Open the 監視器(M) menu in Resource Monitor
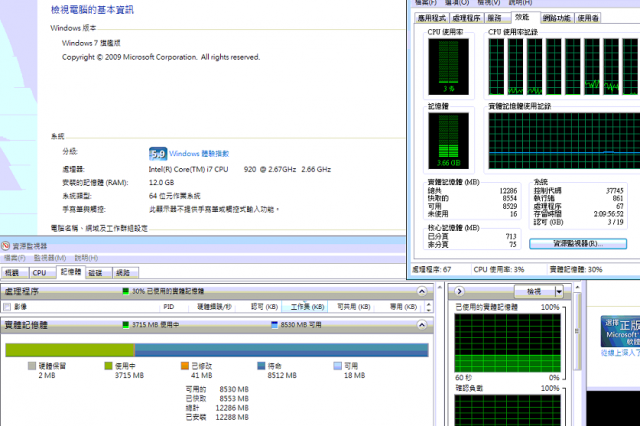640x426 pixels. point(50,258)
